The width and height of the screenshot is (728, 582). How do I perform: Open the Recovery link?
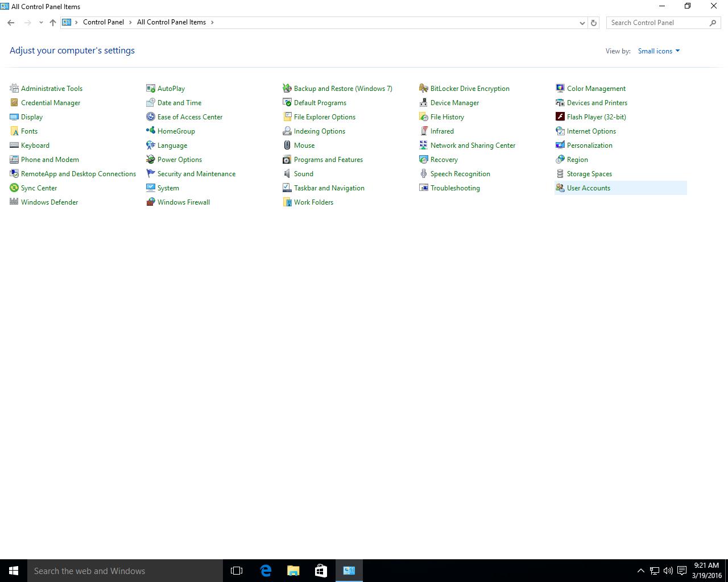444,160
